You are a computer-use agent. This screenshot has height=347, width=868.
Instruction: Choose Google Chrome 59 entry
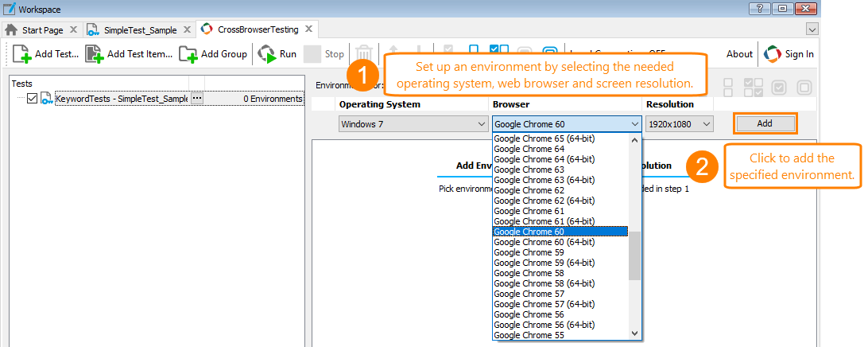click(x=560, y=252)
